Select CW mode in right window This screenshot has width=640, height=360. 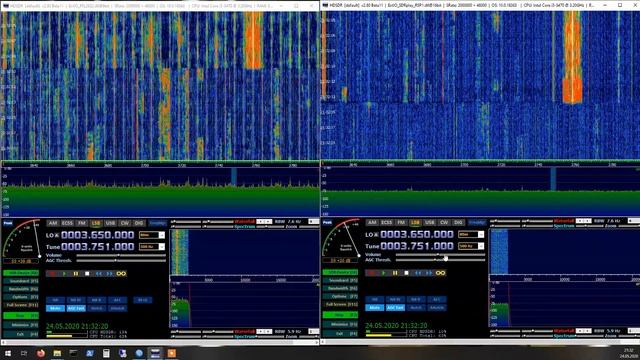click(444, 222)
